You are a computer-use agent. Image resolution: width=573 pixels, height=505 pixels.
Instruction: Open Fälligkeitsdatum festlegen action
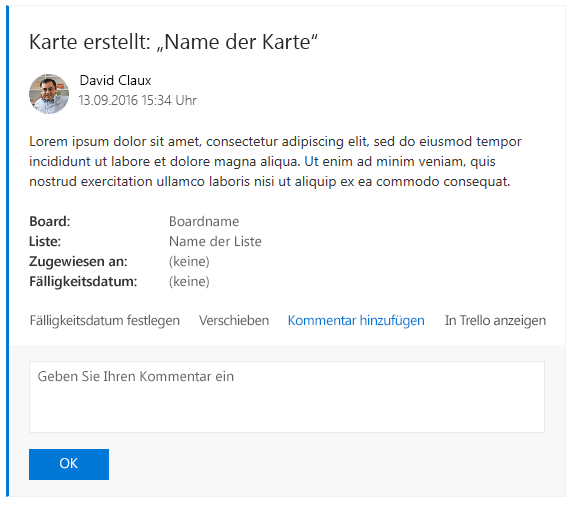point(105,320)
